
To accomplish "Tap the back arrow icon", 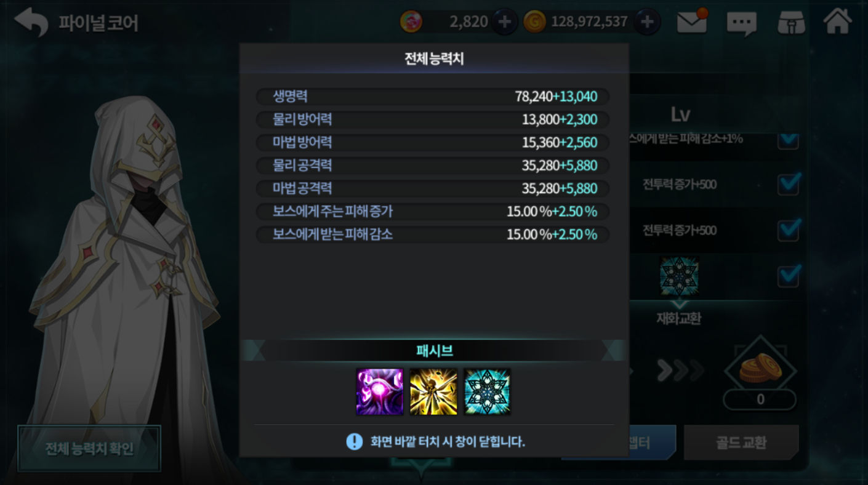I will click(x=31, y=22).
